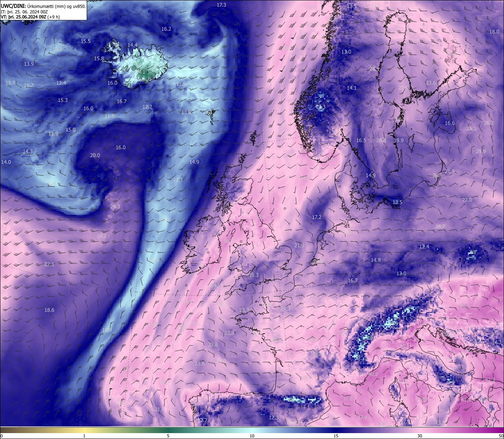
Task: Click the 18.0 value in the top-right corner
Action: click(x=494, y=31)
